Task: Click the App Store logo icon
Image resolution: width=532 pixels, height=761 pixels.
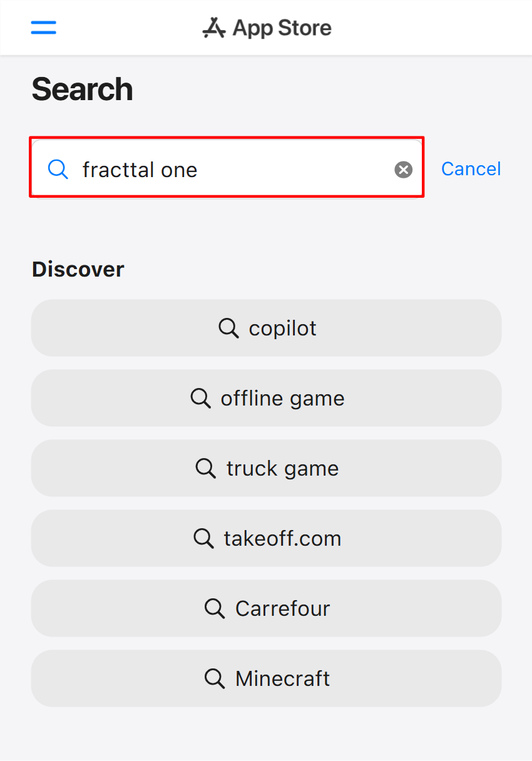Action: click(x=213, y=27)
